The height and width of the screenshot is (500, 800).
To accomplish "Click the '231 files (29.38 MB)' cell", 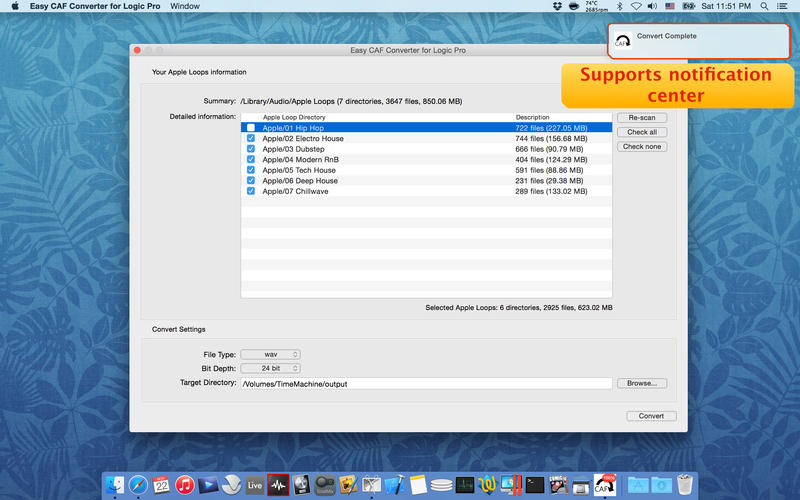I will [x=548, y=181].
